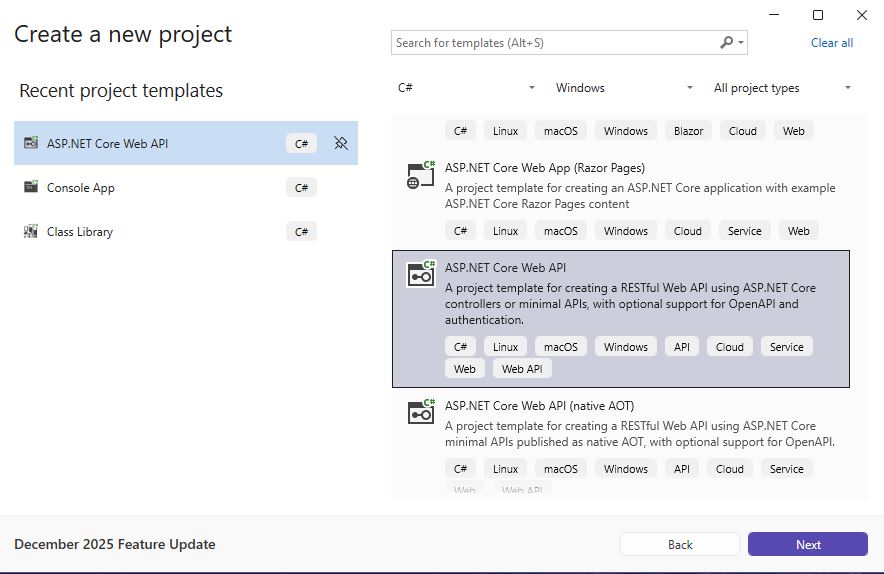The height and width of the screenshot is (574, 884).
Task: Click the December 2025 Feature Update text
Action: [115, 544]
